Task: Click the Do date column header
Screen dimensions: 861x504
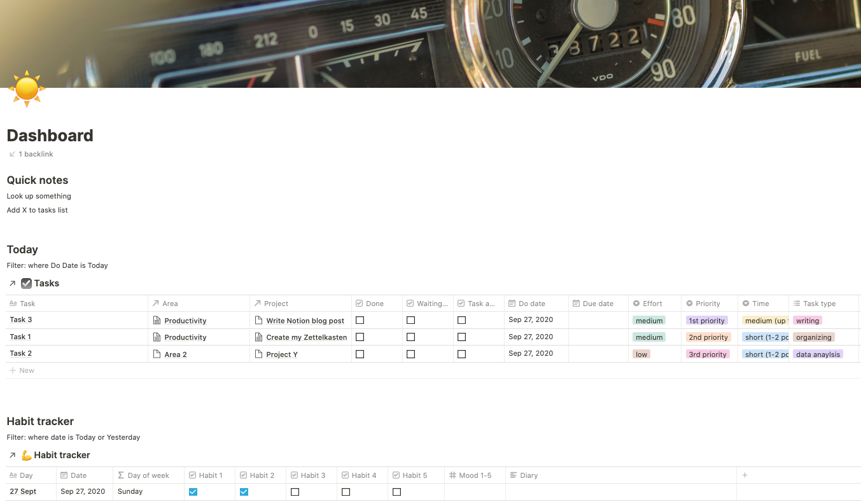Action: click(531, 304)
